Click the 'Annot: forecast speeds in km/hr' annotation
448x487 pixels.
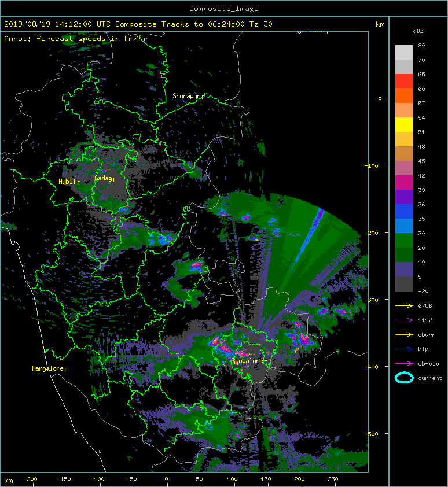click(76, 39)
